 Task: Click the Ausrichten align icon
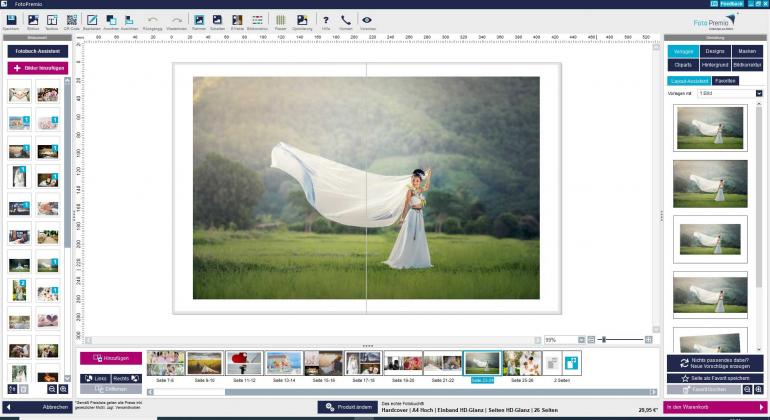point(129,20)
